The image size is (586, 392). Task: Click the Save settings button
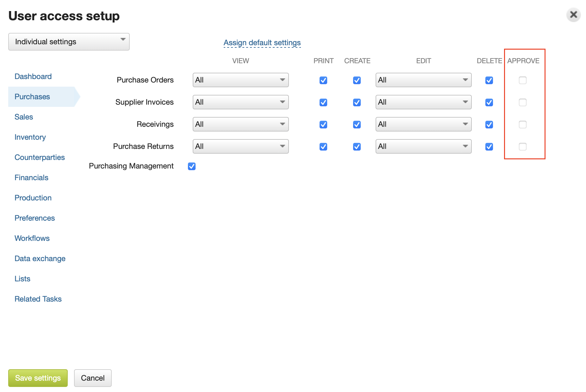[38, 378]
